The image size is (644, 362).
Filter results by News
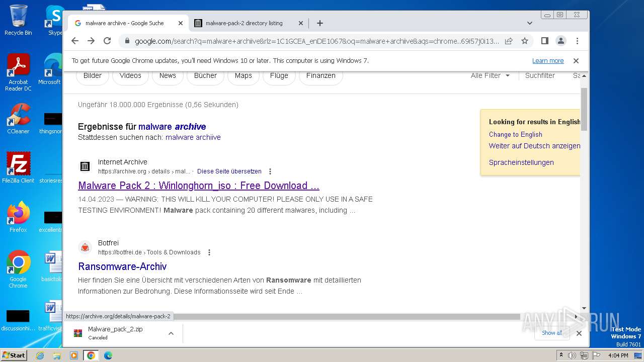pyautogui.click(x=168, y=76)
